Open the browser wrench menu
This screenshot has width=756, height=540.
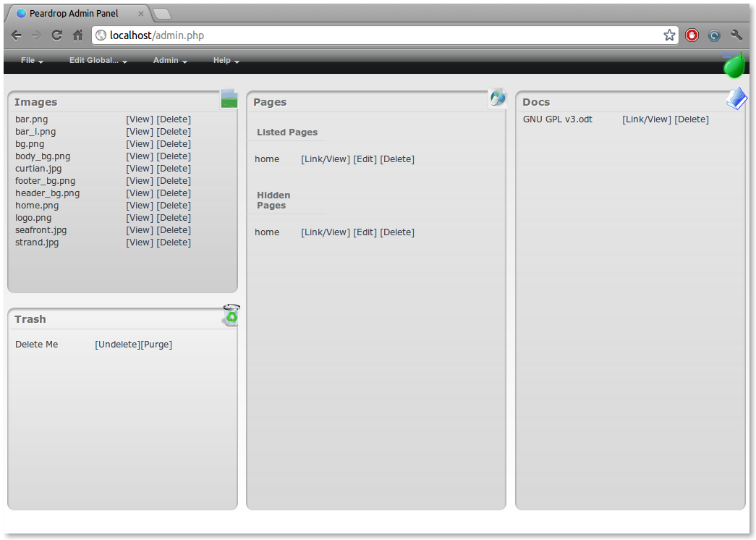(x=736, y=35)
